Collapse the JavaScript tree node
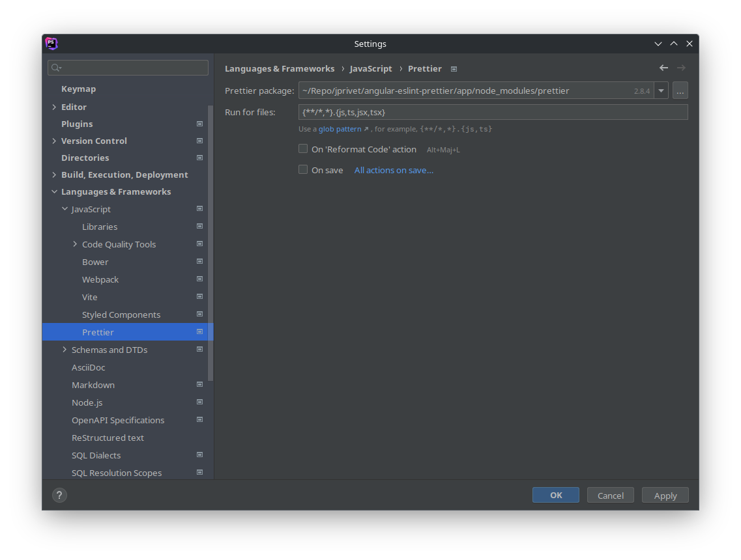The image size is (741, 560). 65,209
